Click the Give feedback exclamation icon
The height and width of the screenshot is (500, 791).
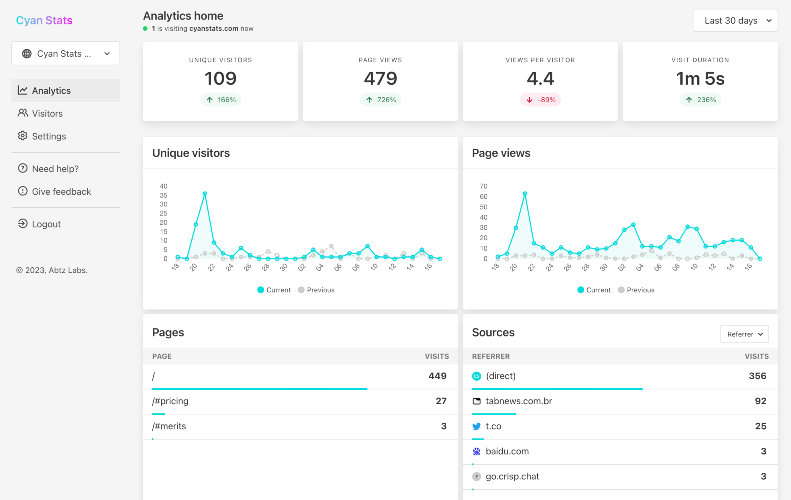pyautogui.click(x=23, y=191)
